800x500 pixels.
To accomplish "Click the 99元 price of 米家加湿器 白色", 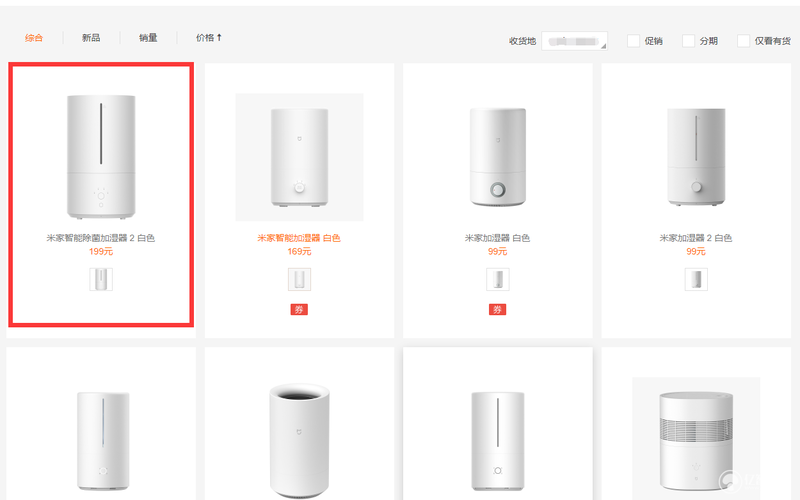I will pyautogui.click(x=497, y=252).
